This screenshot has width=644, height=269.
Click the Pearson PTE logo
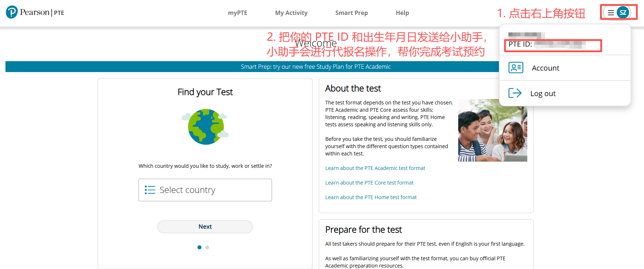click(x=35, y=12)
